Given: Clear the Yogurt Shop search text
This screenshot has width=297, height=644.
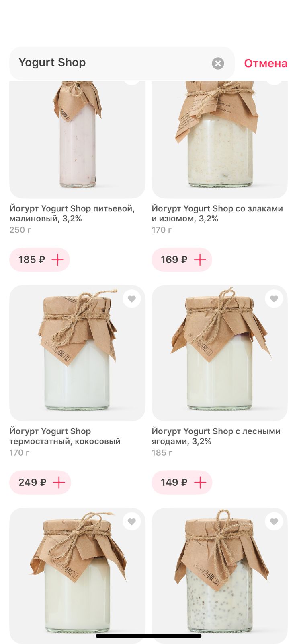Looking at the screenshot, I should pyautogui.click(x=218, y=63).
